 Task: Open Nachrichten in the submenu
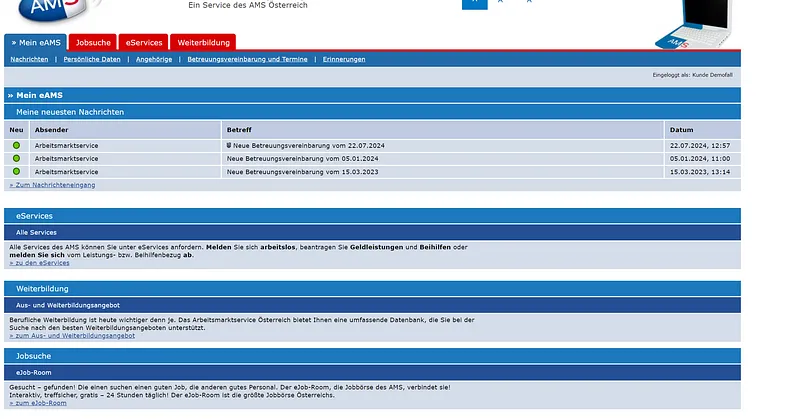pyautogui.click(x=29, y=59)
